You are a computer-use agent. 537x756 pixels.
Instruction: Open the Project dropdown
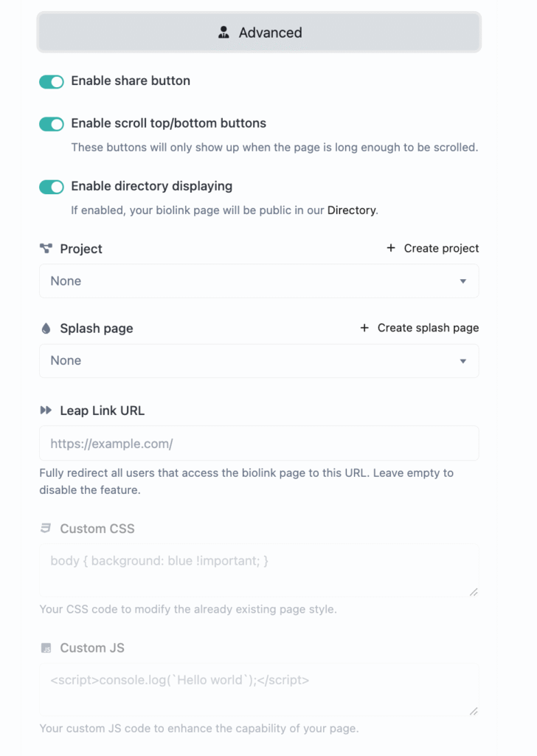(x=259, y=281)
